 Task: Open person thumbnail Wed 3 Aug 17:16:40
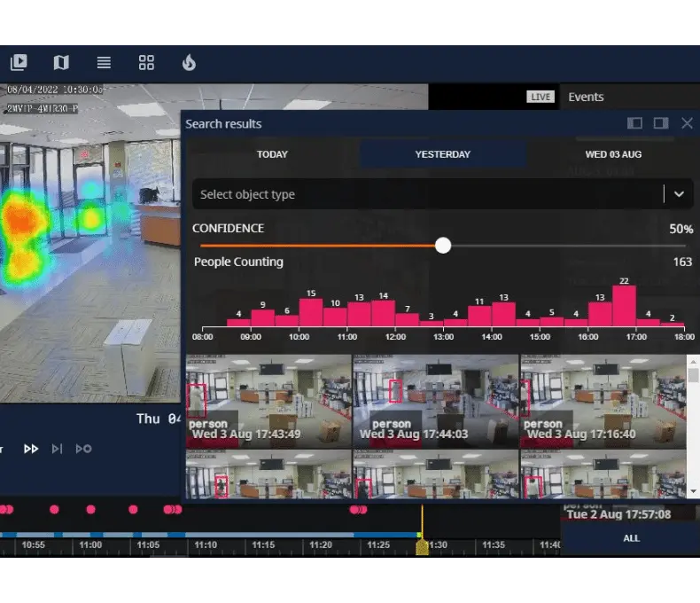coord(603,402)
